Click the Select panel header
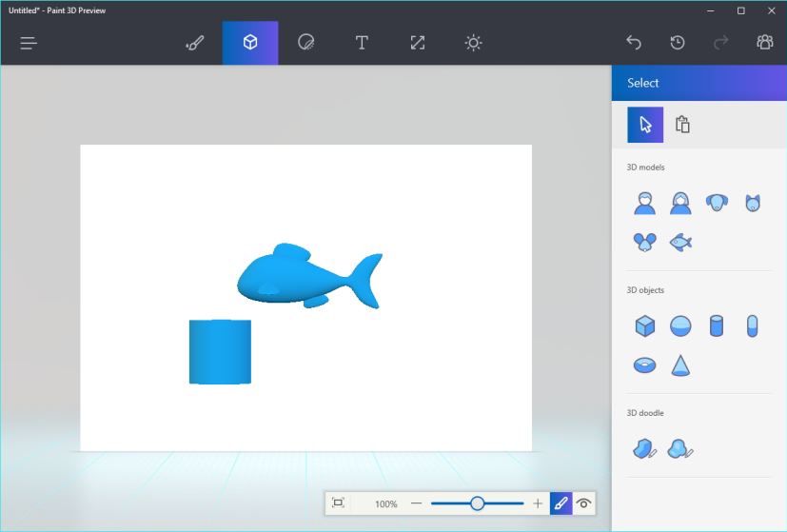Viewport: 787px width, 532px height. pyautogui.click(x=698, y=83)
